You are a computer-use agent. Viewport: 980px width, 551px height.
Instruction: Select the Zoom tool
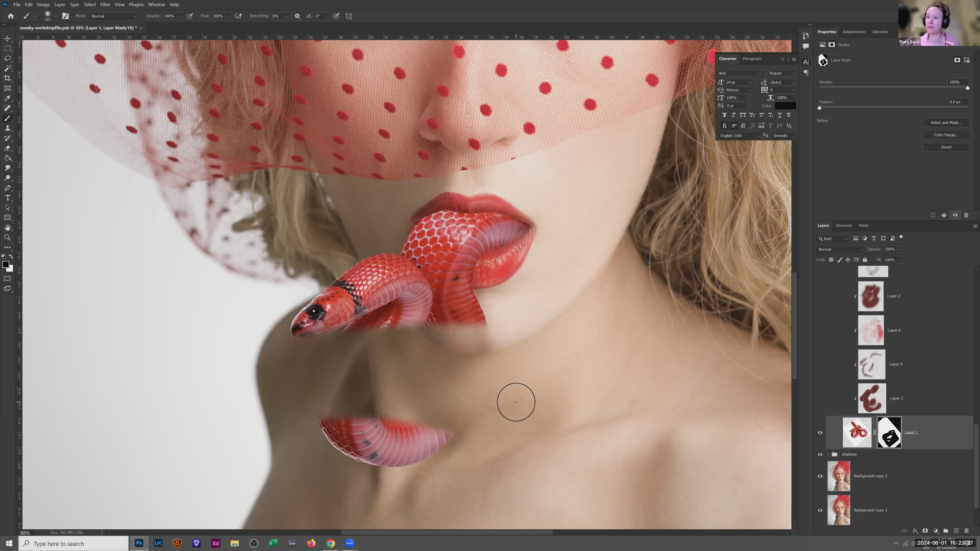tap(7, 237)
